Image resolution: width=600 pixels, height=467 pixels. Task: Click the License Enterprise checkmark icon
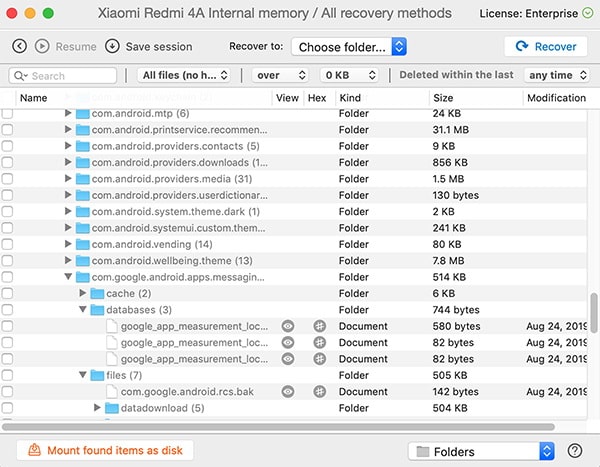pos(587,13)
